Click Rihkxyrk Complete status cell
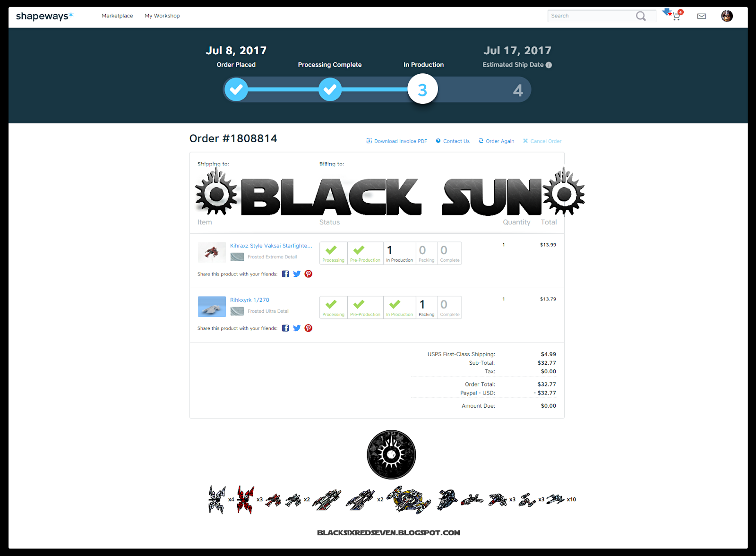Image resolution: width=756 pixels, height=556 pixels. tap(449, 308)
